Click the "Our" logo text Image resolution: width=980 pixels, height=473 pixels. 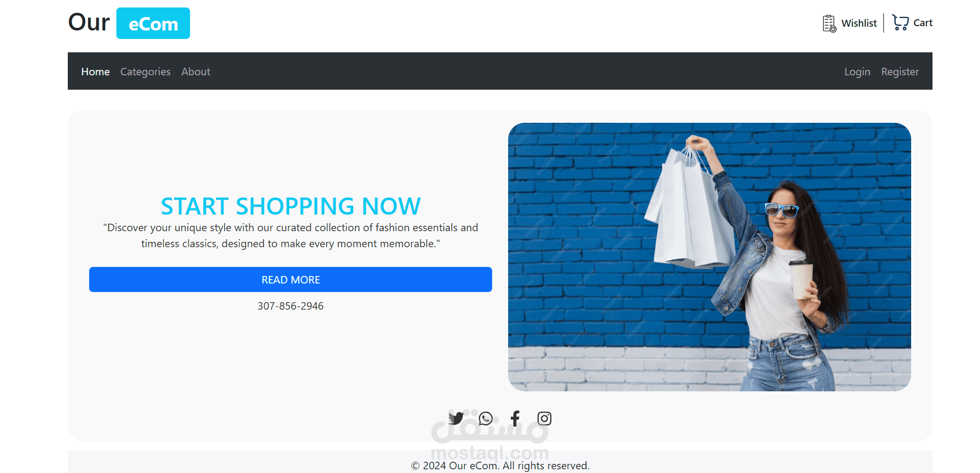coord(89,22)
